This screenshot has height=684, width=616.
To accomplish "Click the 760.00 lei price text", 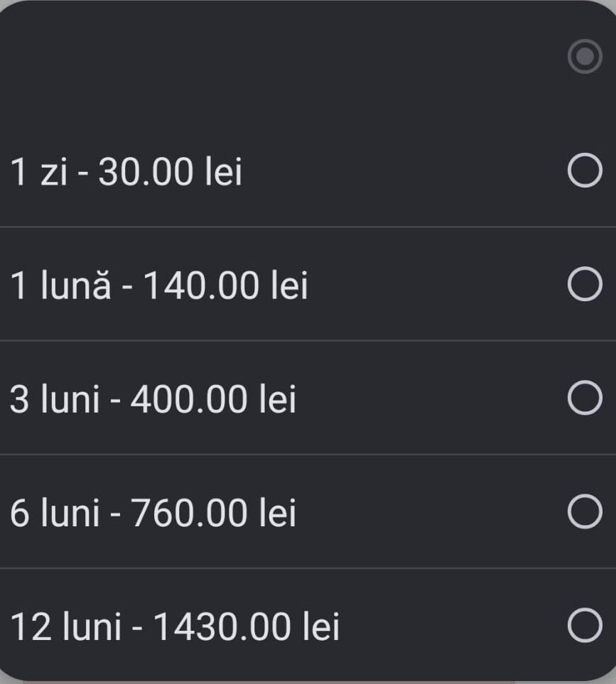I will [214, 514].
